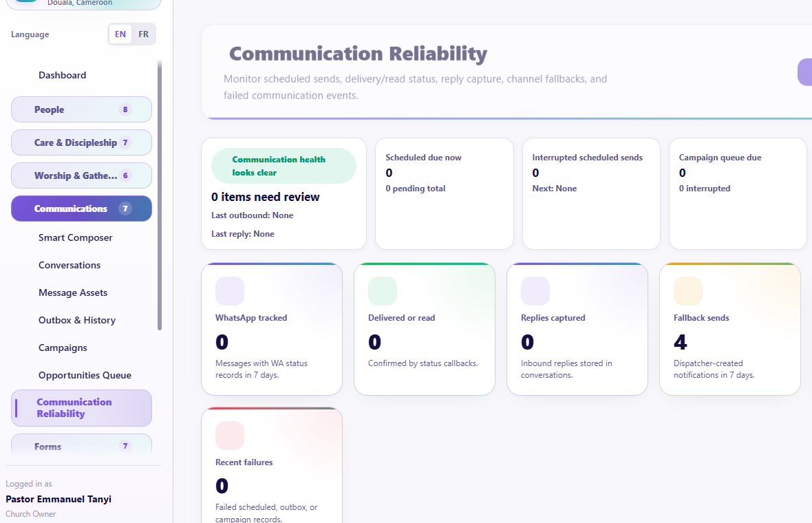The width and height of the screenshot is (812, 523).
Task: Collapse the Communications section
Action: coord(81,209)
